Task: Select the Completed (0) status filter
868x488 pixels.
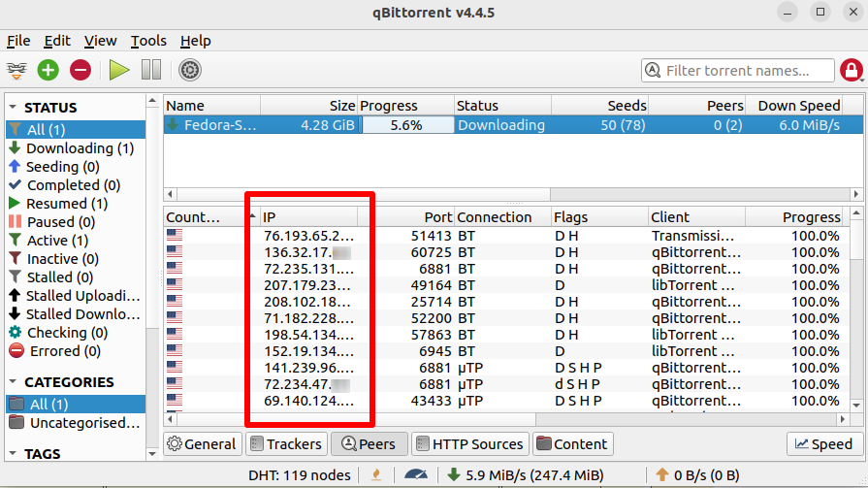Action: point(76,185)
